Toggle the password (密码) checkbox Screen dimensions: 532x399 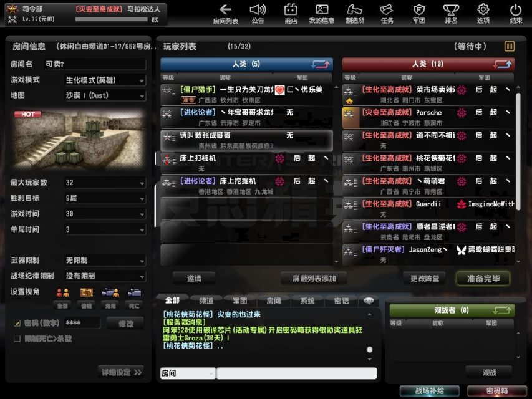pos(17,324)
